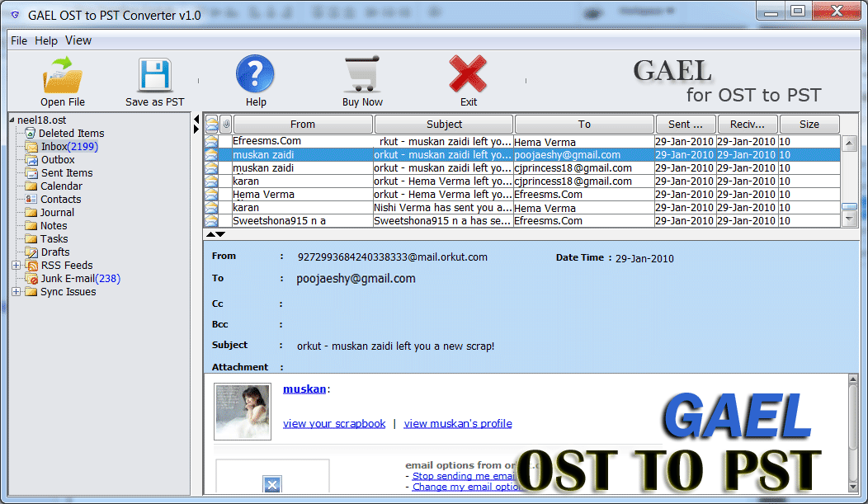Select the Junk E-mail folder icon
This screenshot has height=504, width=868.
31,279
